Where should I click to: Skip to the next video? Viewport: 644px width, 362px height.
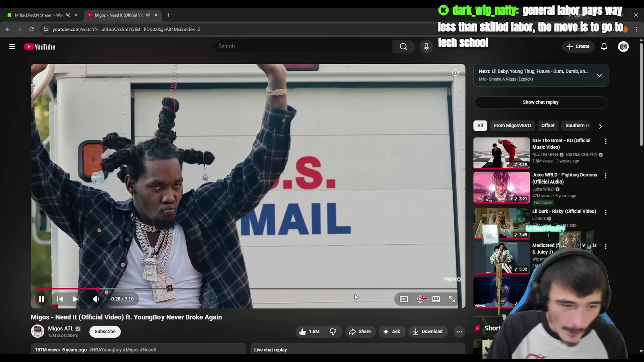point(76,299)
